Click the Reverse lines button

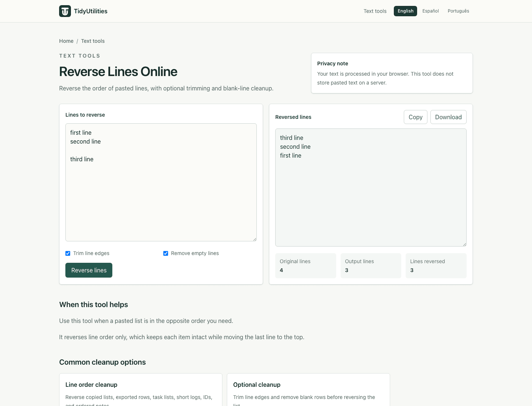[89, 270]
